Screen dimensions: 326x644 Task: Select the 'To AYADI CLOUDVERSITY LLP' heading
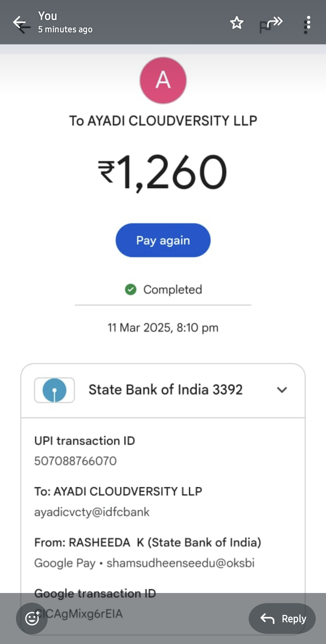pos(163,121)
